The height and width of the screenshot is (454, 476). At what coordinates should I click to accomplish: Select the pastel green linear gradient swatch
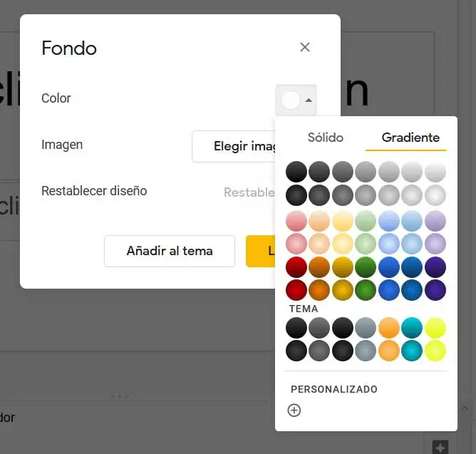[x=366, y=220]
